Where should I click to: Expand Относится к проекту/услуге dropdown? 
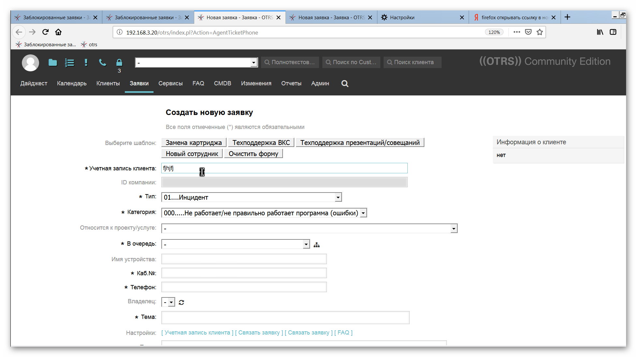pos(310,229)
